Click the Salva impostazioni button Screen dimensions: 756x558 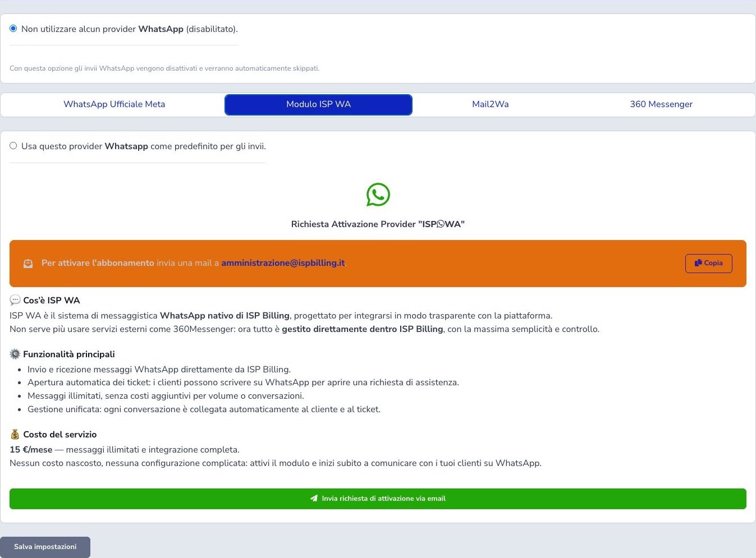click(45, 547)
